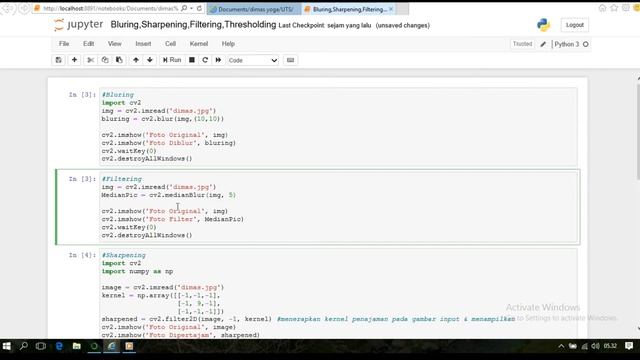Open the File menu
The image size is (640, 360).
pyautogui.click(x=64, y=44)
